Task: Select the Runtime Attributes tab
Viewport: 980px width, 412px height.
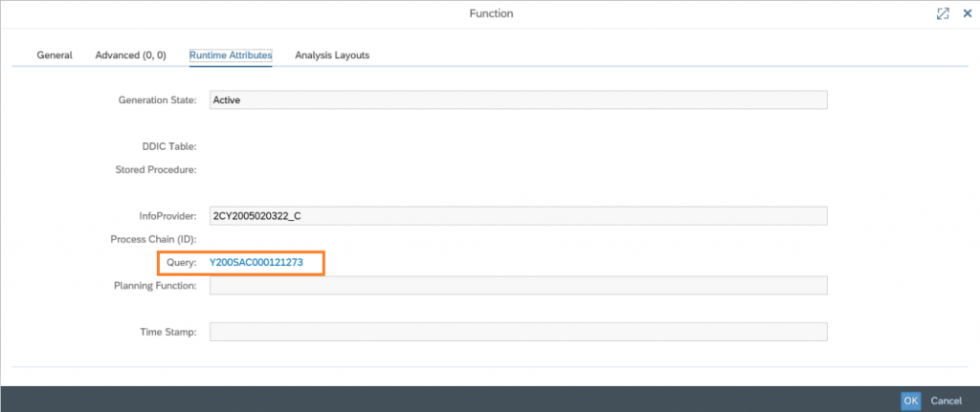Action: point(231,54)
